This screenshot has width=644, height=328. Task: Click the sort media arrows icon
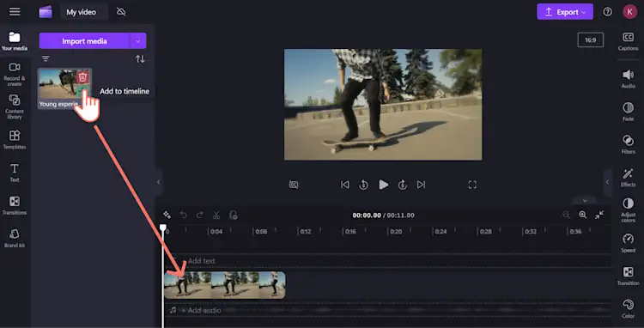click(140, 58)
